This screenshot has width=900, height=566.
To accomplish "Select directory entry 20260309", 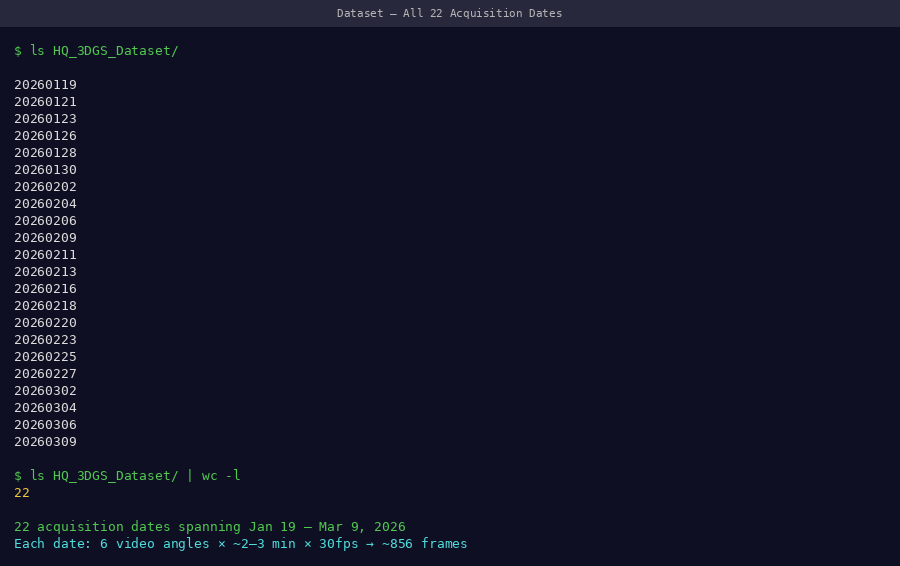I will coord(45,442).
